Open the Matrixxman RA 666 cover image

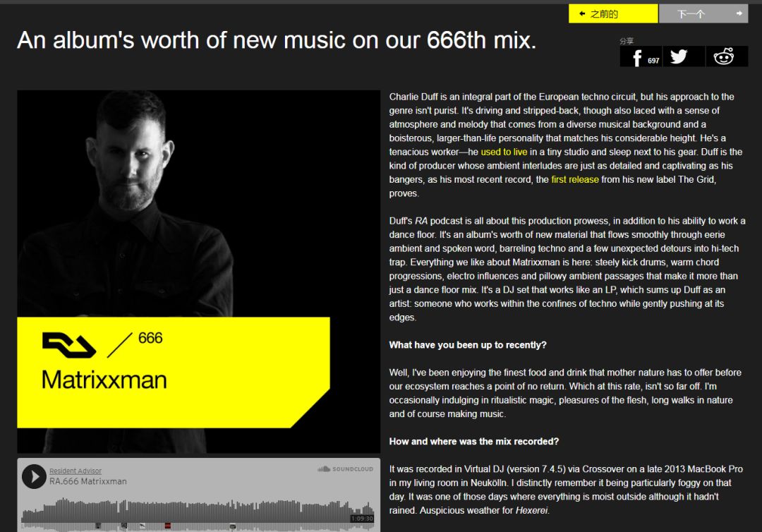point(198,272)
